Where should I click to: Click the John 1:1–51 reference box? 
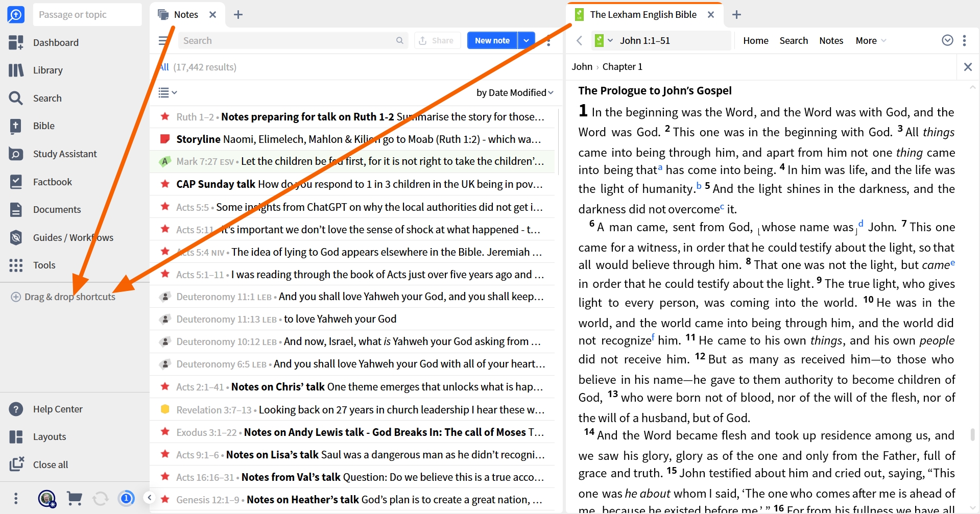(673, 40)
